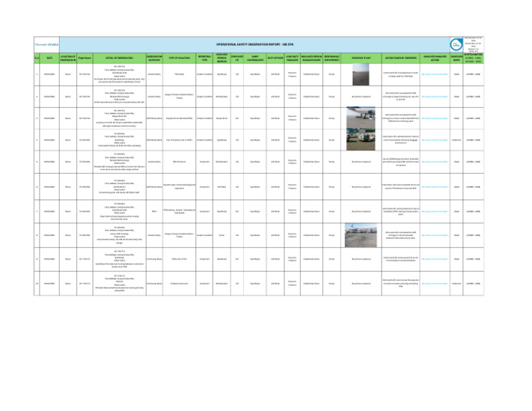Select the DATE column header
This screenshot has width=532, height=411.
(x=50, y=58)
